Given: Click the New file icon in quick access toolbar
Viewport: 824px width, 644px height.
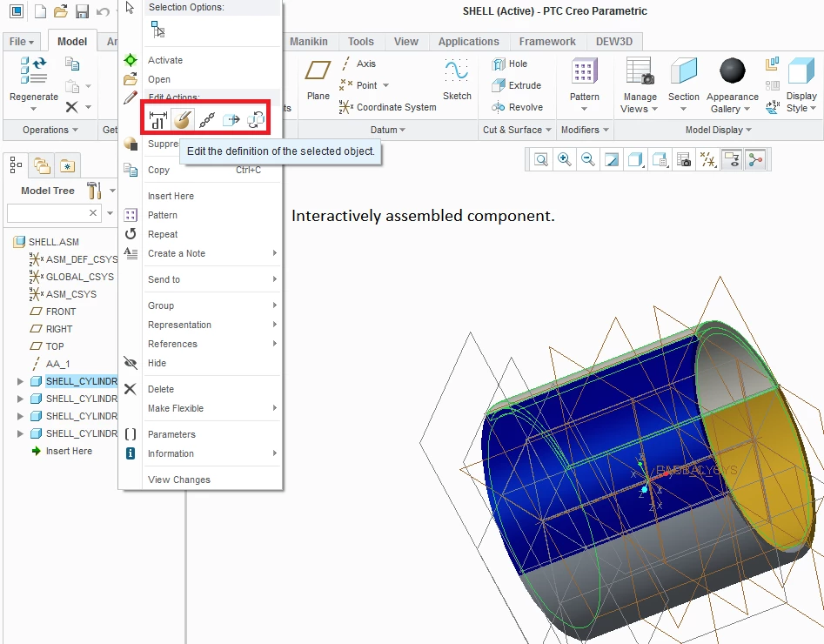Looking at the screenshot, I should (41, 11).
